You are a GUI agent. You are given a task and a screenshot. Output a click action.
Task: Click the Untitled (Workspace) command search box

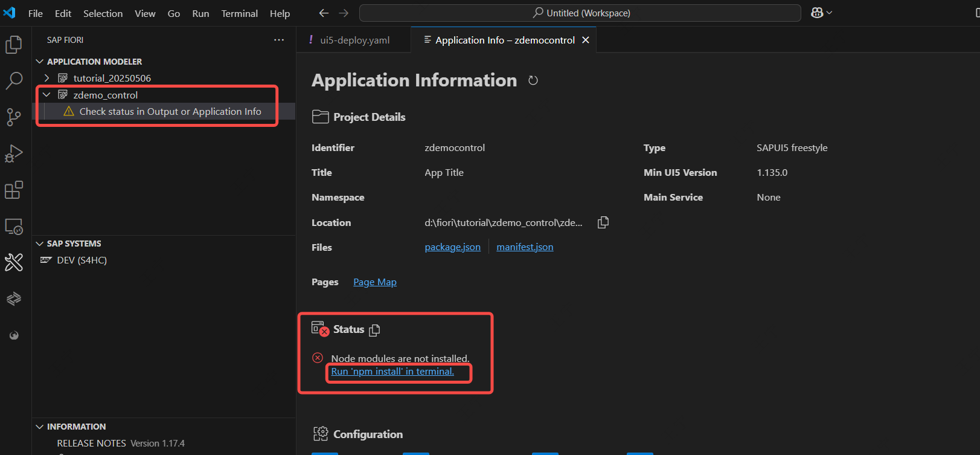[580, 13]
